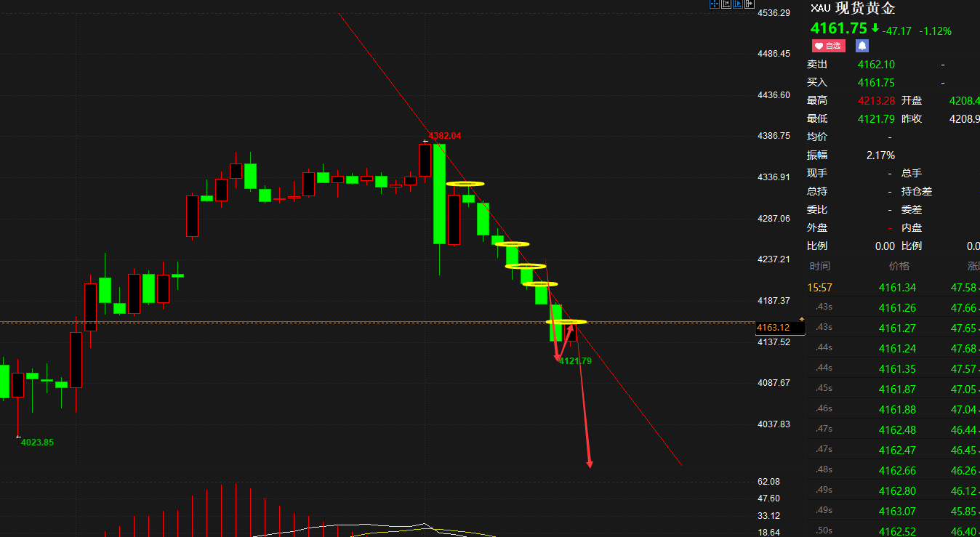This screenshot has width=980, height=537.
Task: Select tick price 4161.34
Action: (897, 288)
